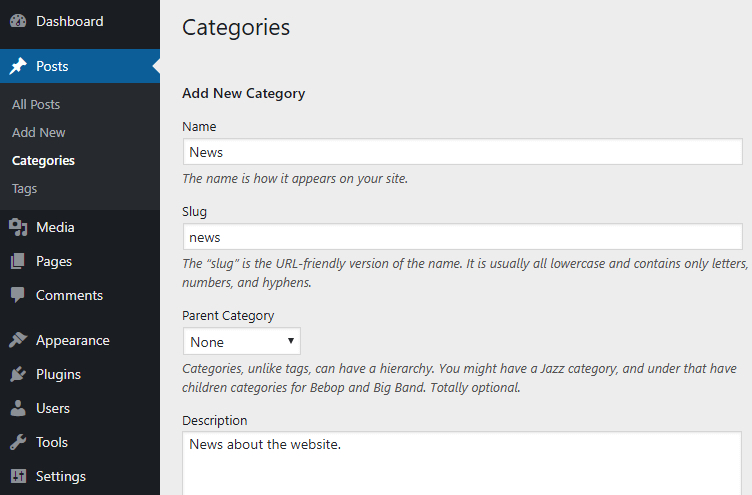
Task: Click the Users person icon
Action: tap(18, 408)
